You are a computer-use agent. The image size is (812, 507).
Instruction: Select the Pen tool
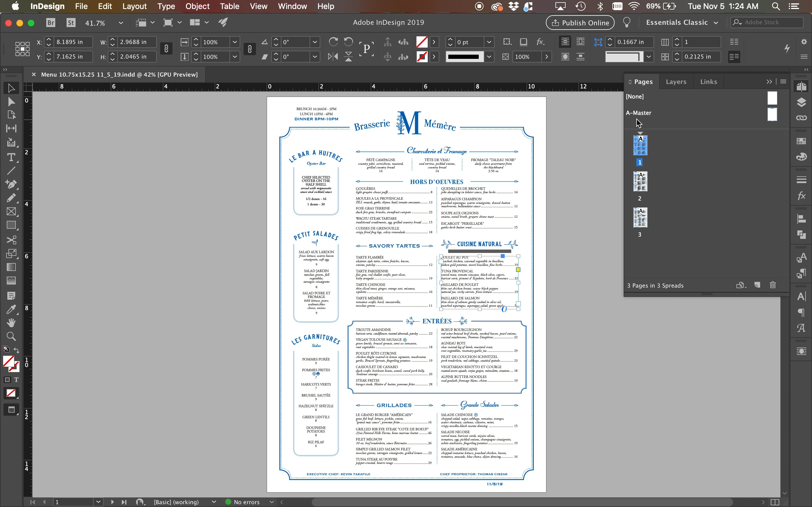point(11,184)
